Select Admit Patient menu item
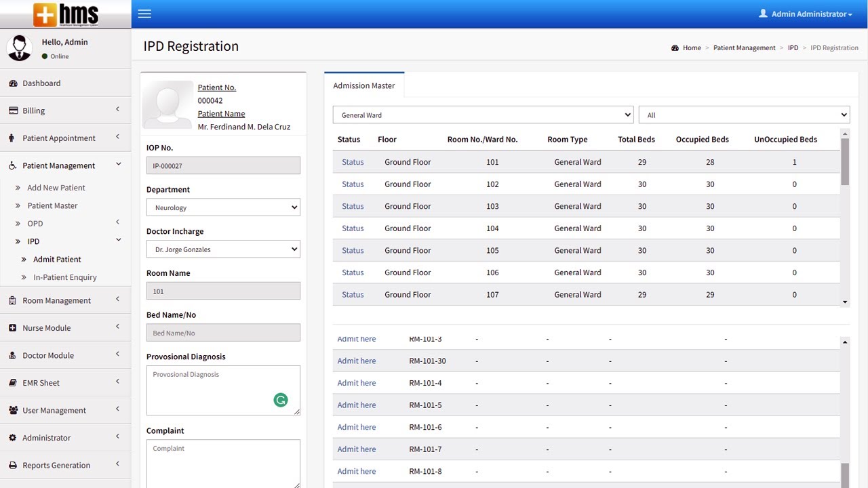The height and width of the screenshot is (488, 868). [57, 259]
